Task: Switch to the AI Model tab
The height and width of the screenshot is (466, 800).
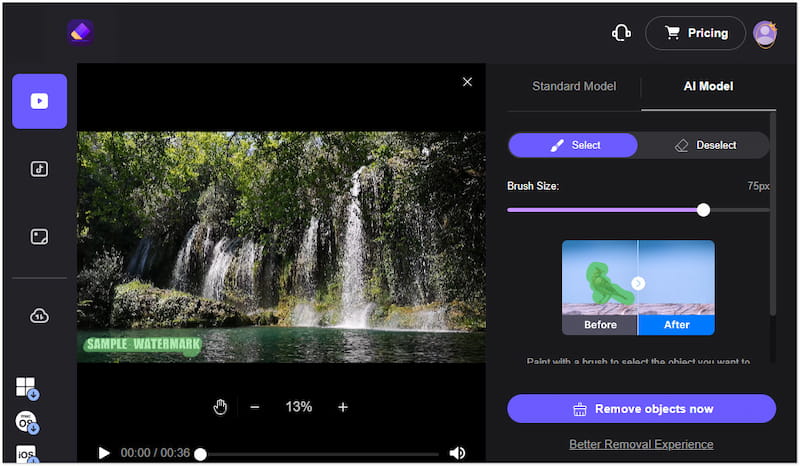Action: click(708, 86)
